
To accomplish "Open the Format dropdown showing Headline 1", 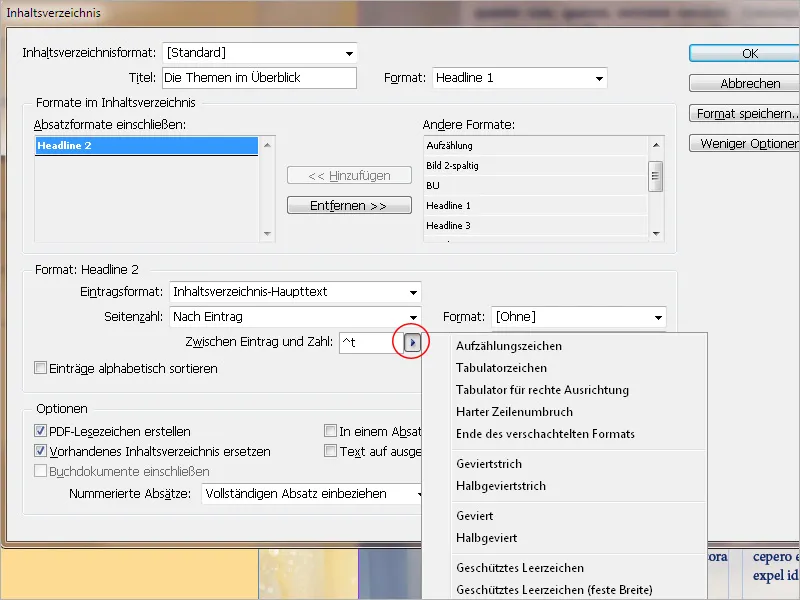I will point(601,77).
